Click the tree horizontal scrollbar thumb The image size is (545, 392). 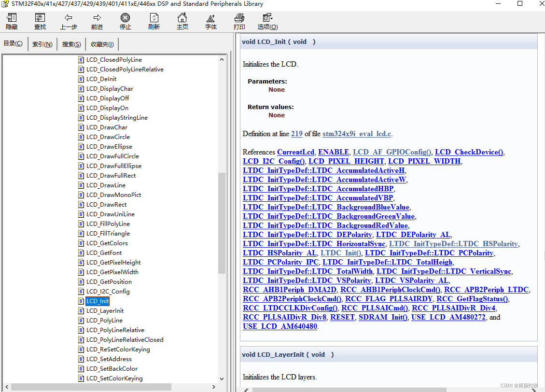pos(91,387)
